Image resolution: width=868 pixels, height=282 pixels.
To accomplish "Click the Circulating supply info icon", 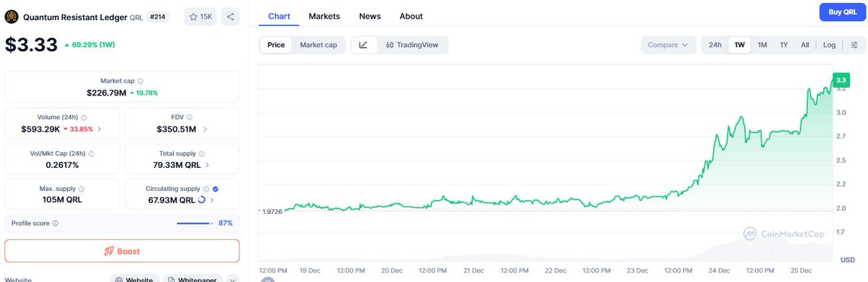I will [206, 189].
